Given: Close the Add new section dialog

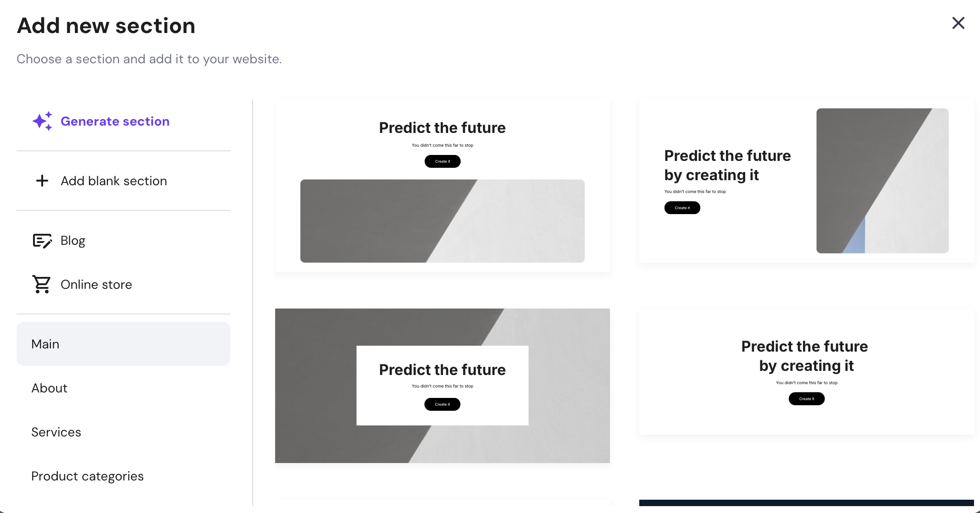Looking at the screenshot, I should (x=958, y=23).
